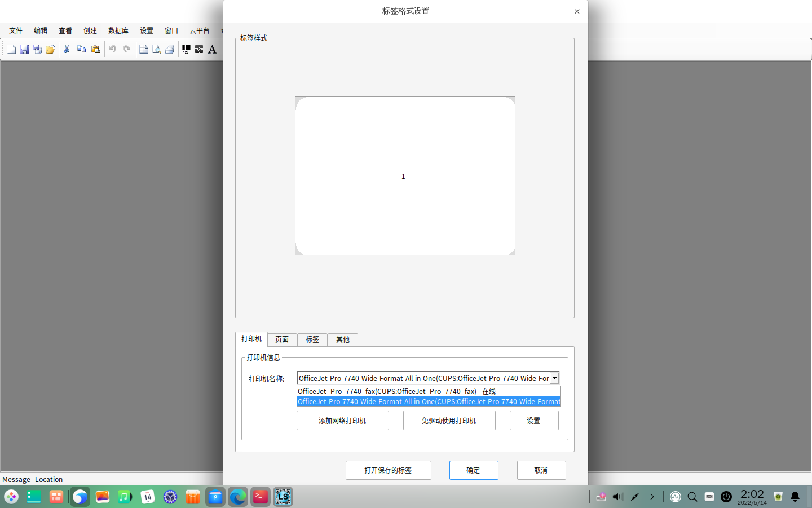Viewport: 812px width, 508px height.
Task: Create a new document with the blank page icon
Action: (11, 49)
